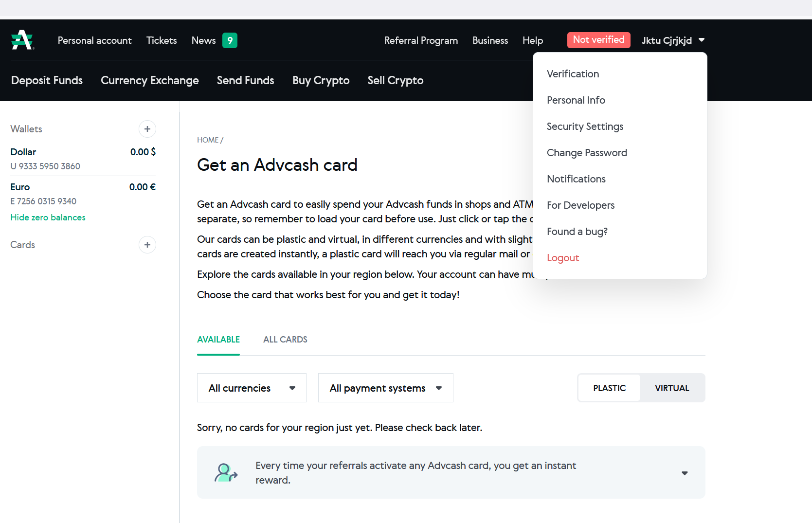Select Found a bug? menu item
The image size is (812, 523).
577,232
